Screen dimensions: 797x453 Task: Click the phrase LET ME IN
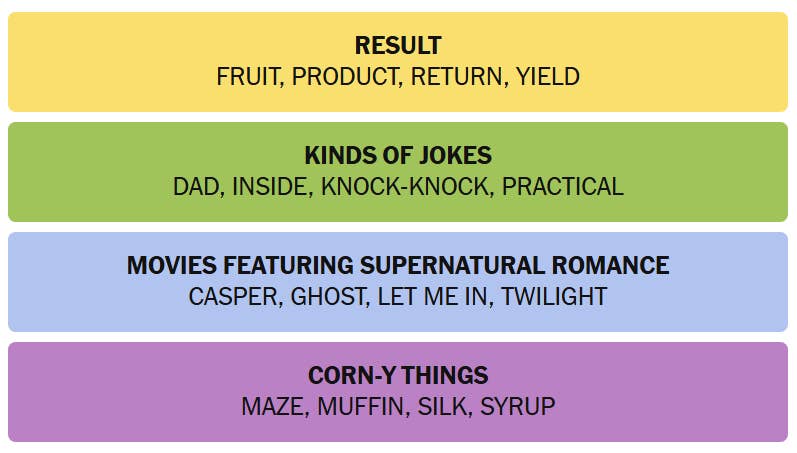tap(433, 297)
